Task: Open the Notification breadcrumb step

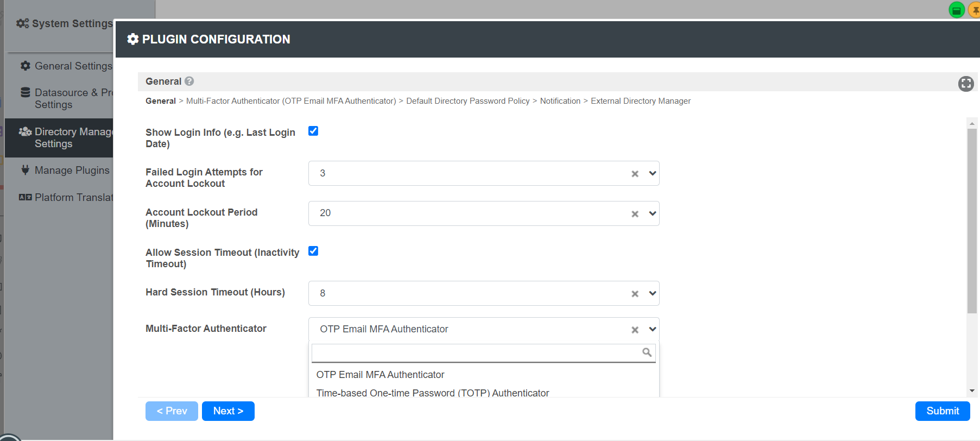Action: pos(560,101)
